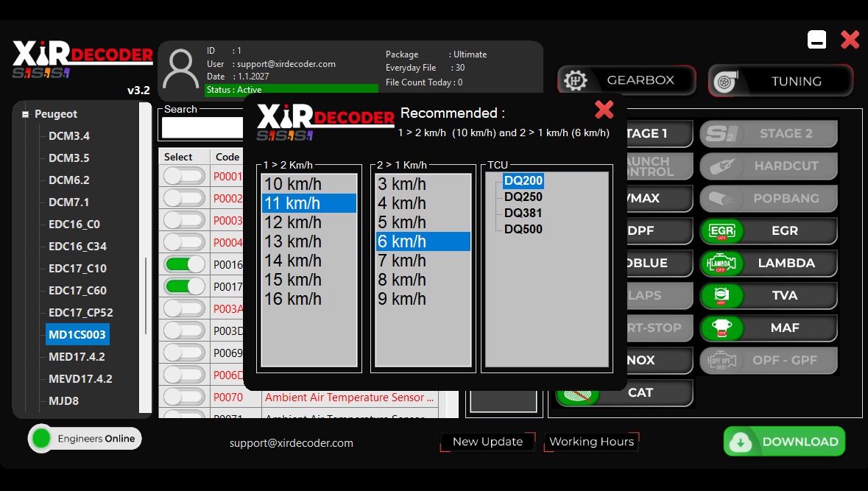
Task: Click the OPF-GPF engine icon
Action: click(721, 361)
